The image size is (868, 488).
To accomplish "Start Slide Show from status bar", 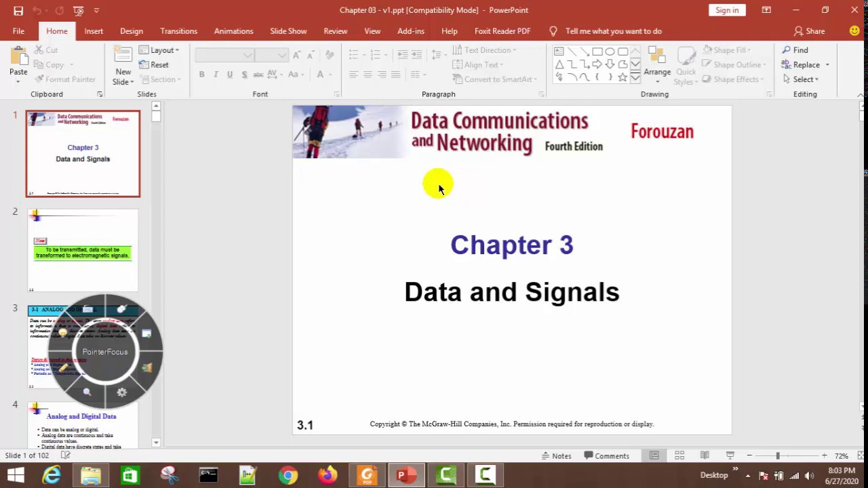I will coord(730,455).
